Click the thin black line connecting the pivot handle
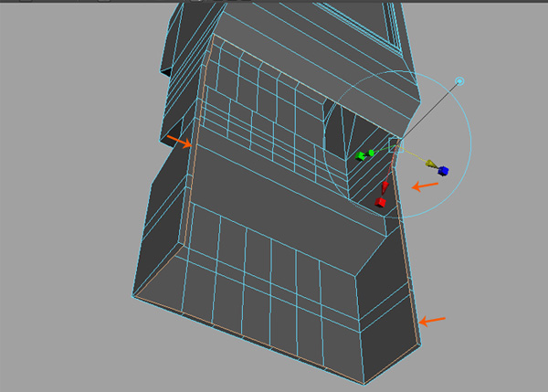 coord(429,111)
